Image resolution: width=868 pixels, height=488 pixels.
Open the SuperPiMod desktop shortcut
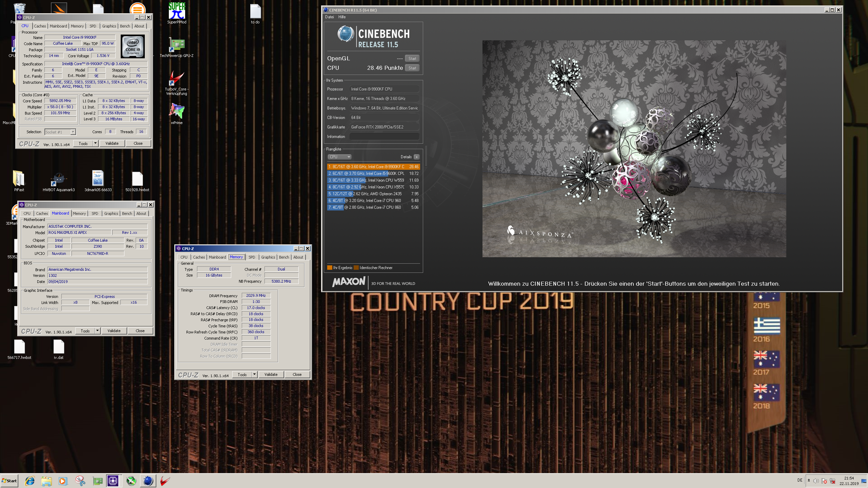point(177,13)
